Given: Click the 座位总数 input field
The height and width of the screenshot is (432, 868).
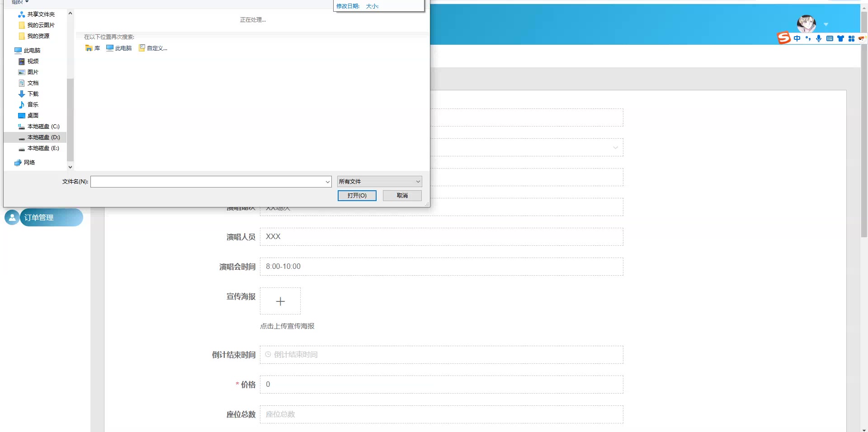Looking at the screenshot, I should (442, 414).
